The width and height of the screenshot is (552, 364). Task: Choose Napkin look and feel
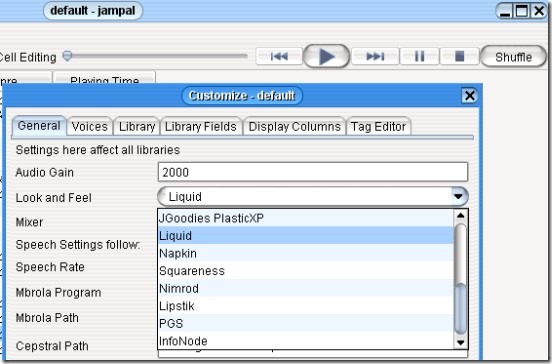(x=306, y=253)
